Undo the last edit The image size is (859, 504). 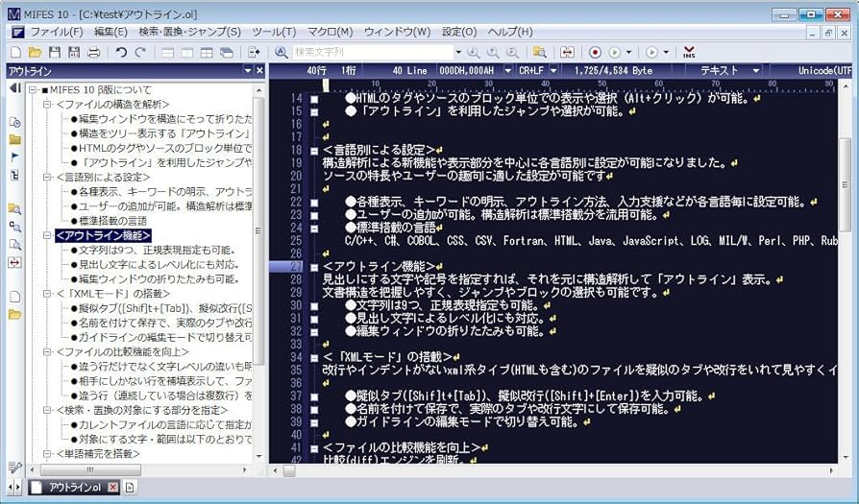(x=121, y=53)
